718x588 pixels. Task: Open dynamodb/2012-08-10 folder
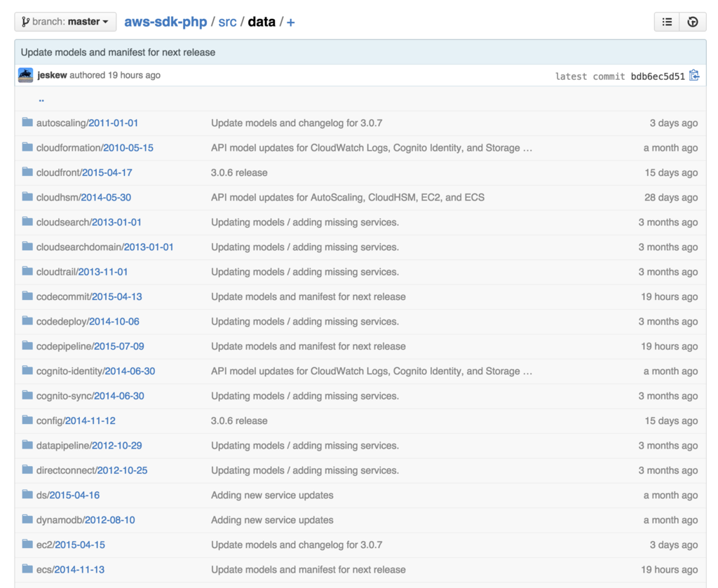coord(86,520)
